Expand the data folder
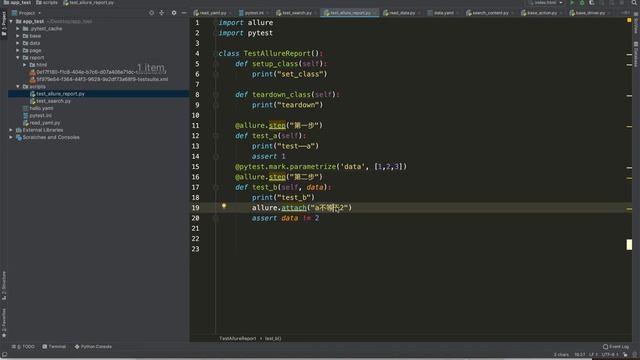 18,43
